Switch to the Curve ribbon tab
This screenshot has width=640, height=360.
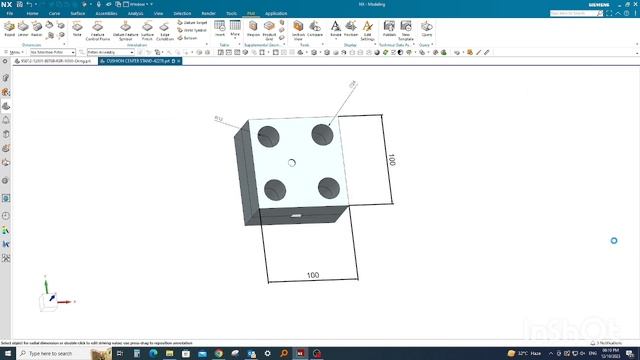point(54,13)
